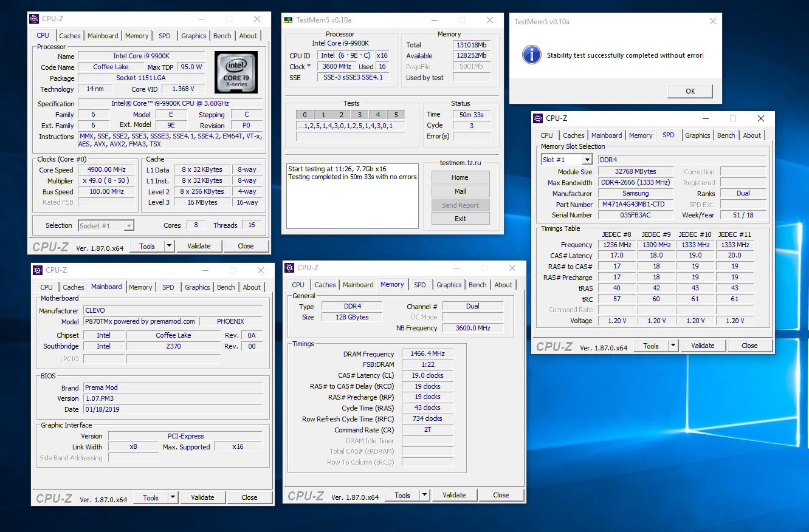Click Close button in the SPD window

click(x=749, y=346)
